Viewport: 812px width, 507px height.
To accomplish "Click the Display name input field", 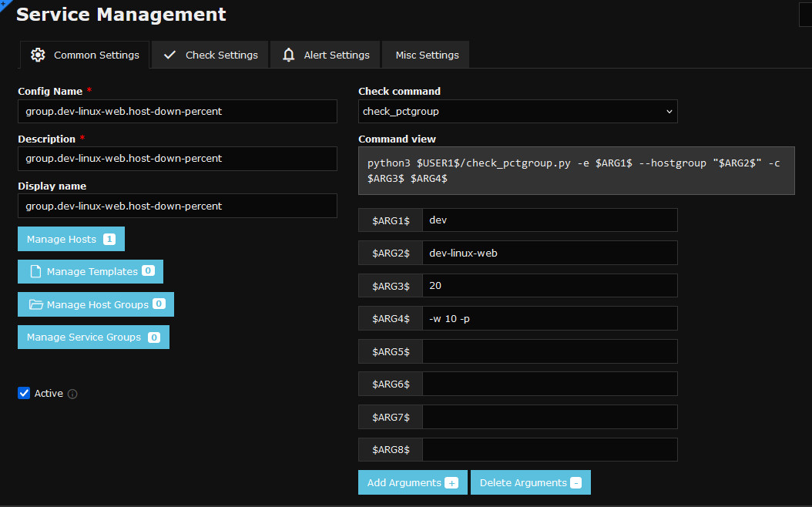I will coord(178,206).
